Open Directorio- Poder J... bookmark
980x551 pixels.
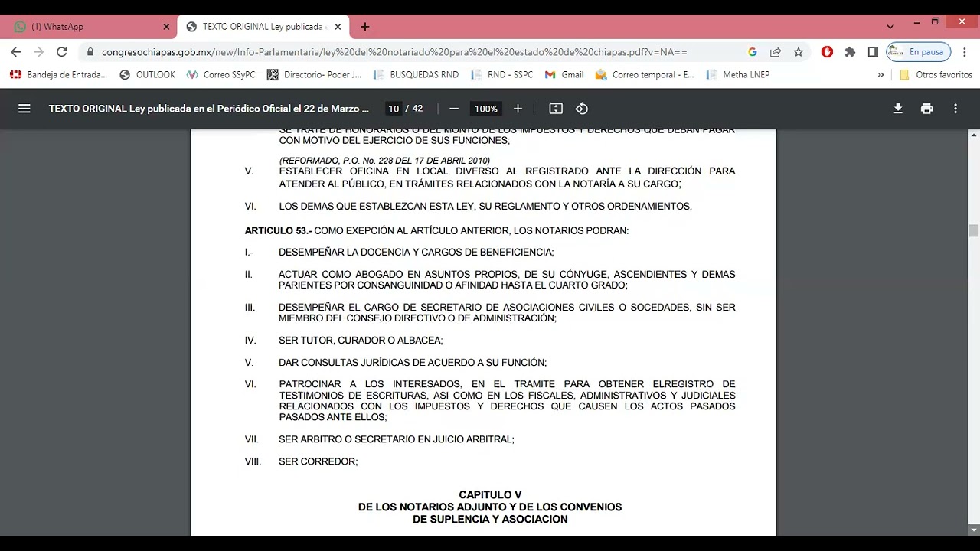(315, 75)
